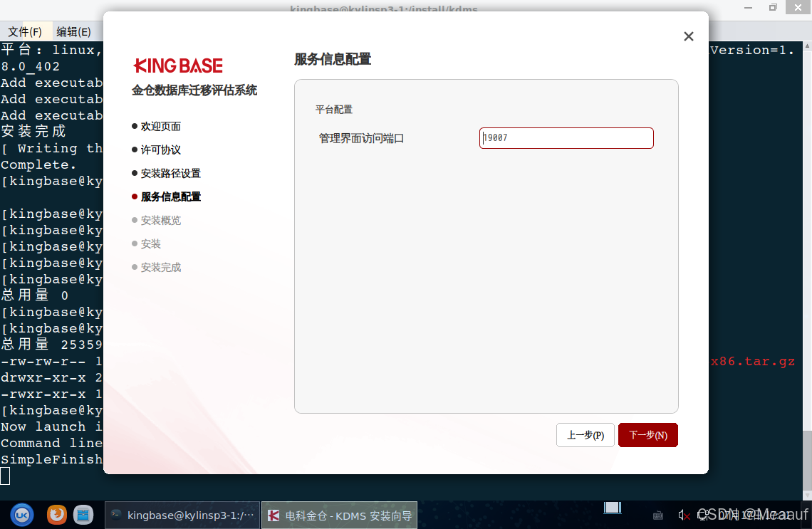Image resolution: width=812 pixels, height=529 pixels.
Task: Click the muted volume tray icon
Action: coord(684,515)
